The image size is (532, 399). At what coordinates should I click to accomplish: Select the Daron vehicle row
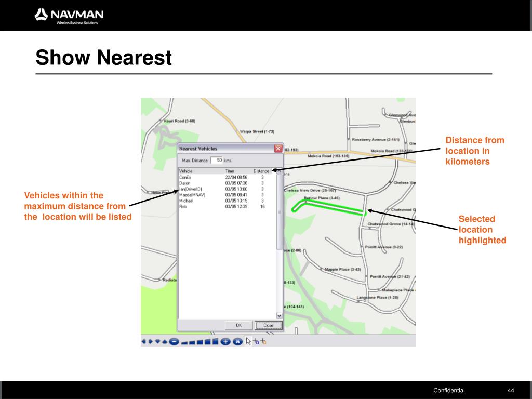click(228, 183)
